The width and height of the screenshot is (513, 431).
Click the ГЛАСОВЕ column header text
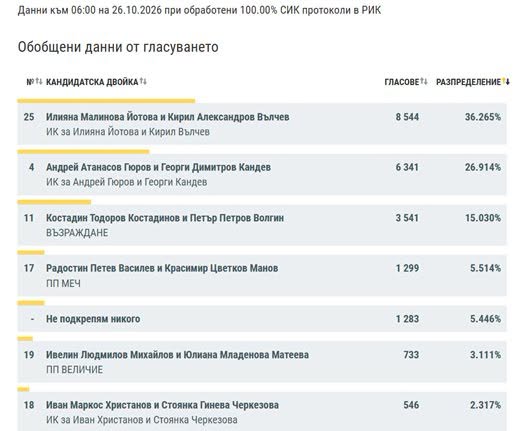pos(402,82)
